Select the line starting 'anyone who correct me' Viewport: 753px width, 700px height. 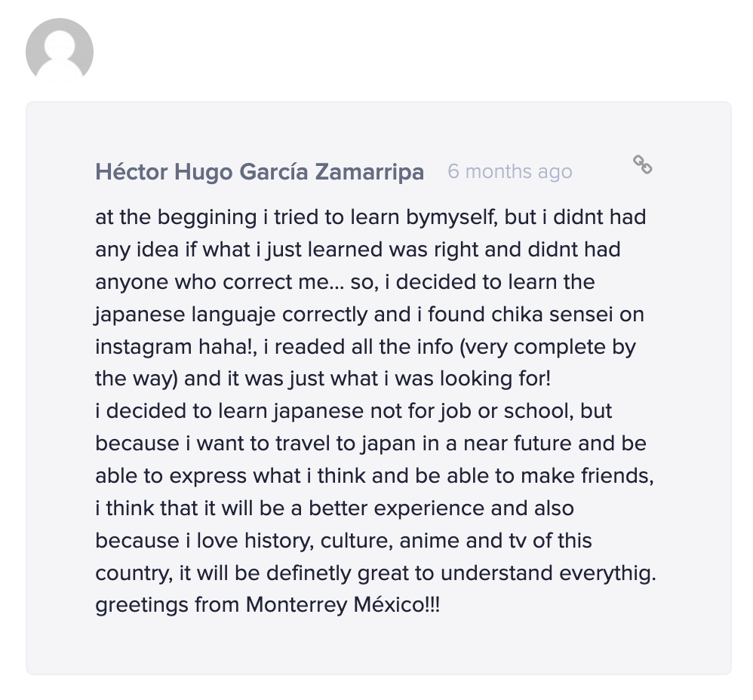345,282
